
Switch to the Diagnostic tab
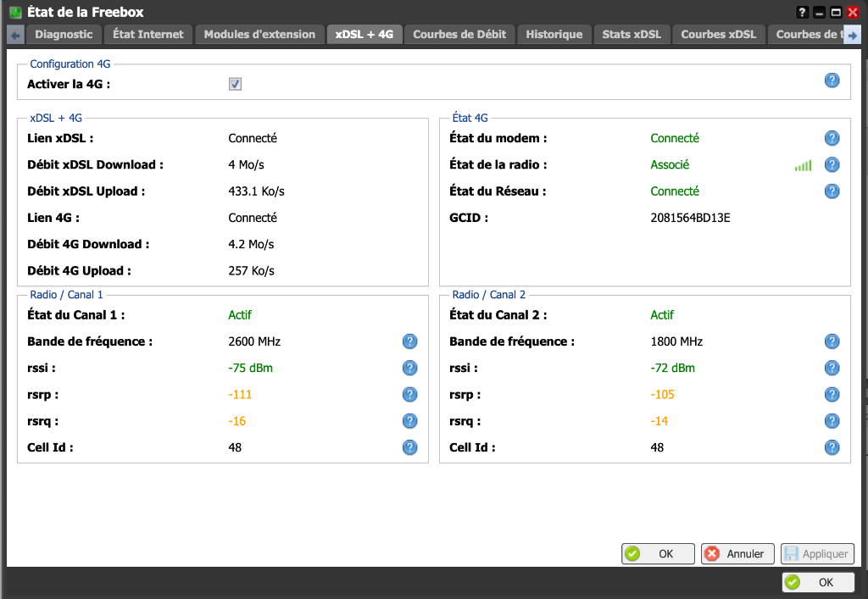[64, 34]
